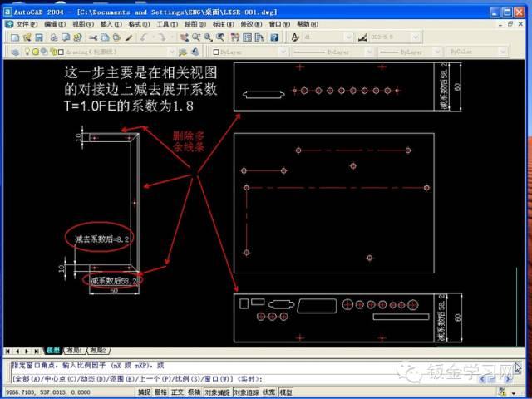Toggle 线宽 lineweight display button
Screen dimensions: 532x399
[268, 392]
